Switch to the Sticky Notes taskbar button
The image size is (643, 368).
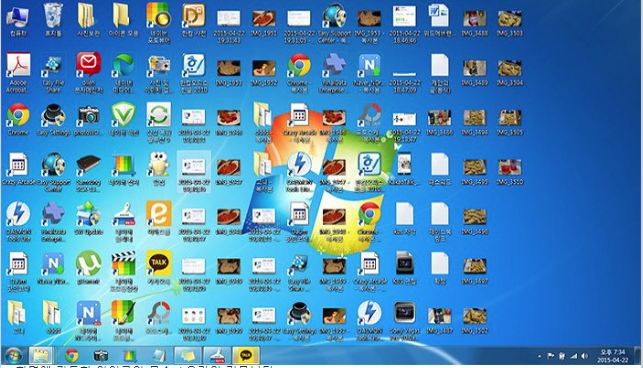188,355
